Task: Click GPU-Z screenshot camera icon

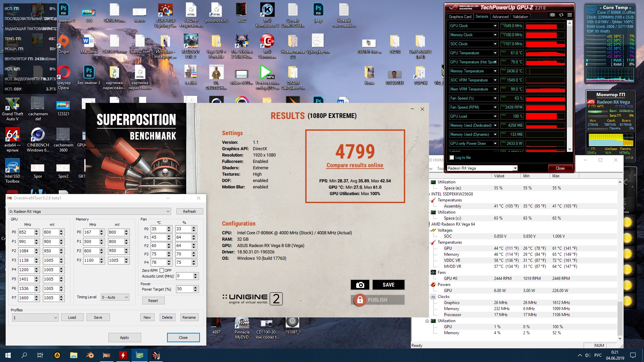Action: pos(552,15)
